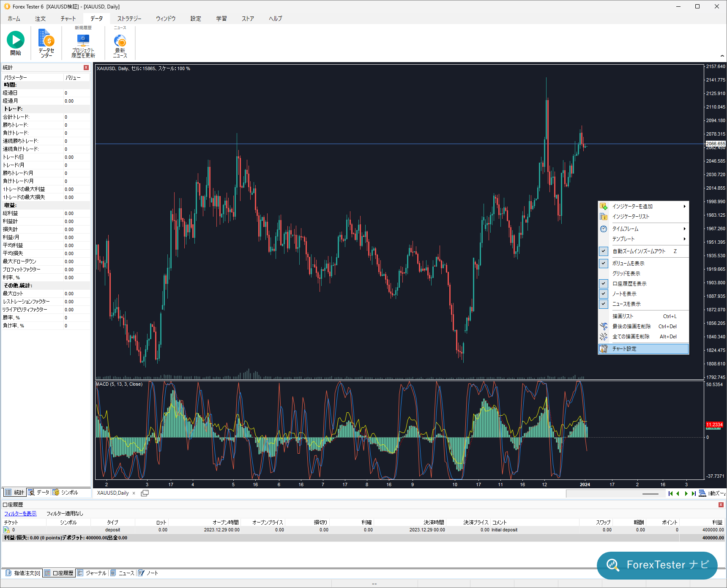727x588 pixels.
Task: Click the MACD (5, 13, 3, Close) label
Action: point(120,384)
